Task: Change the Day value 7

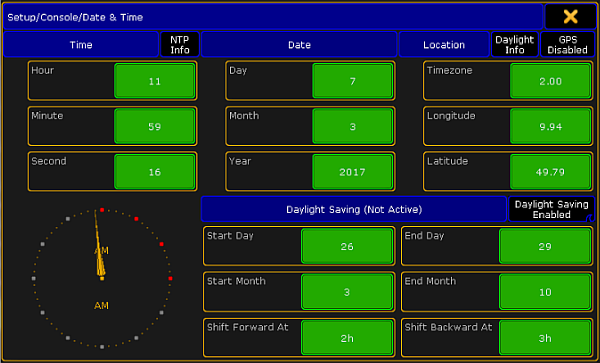Action: click(x=352, y=81)
